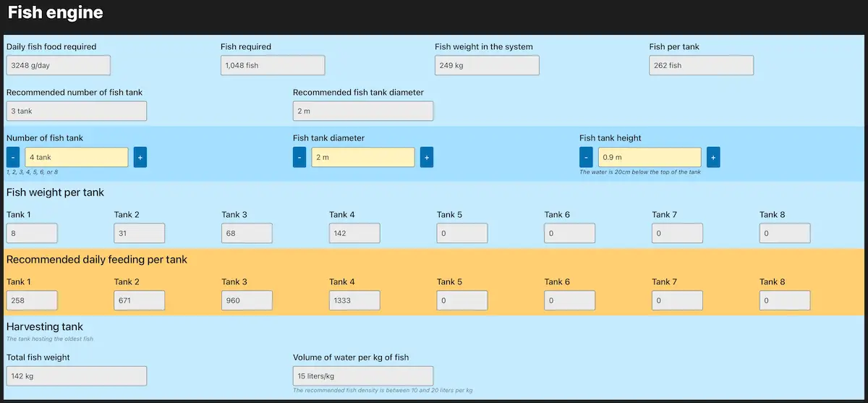The image size is (868, 403).
Task: Click plus button for fish tank diameter
Action: tap(427, 158)
